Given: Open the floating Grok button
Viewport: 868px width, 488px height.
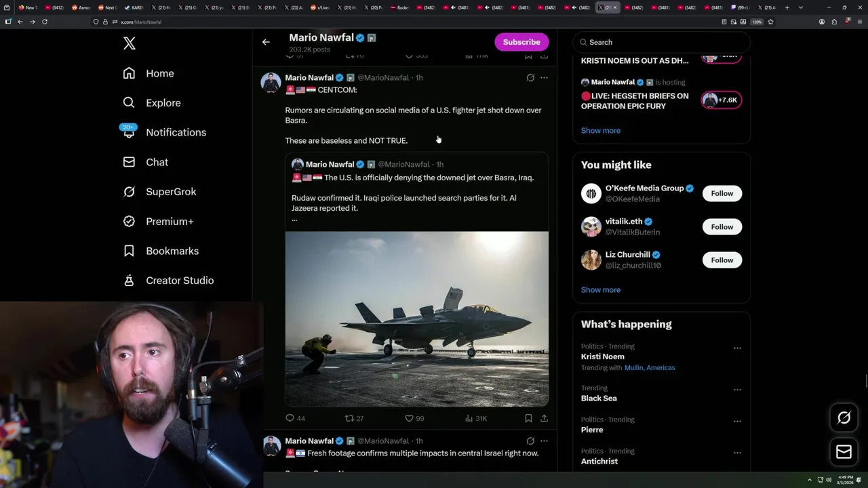Looking at the screenshot, I should (x=844, y=418).
